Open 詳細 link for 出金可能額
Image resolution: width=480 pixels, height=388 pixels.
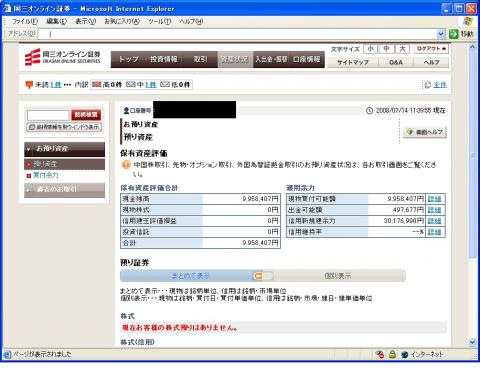(x=434, y=210)
